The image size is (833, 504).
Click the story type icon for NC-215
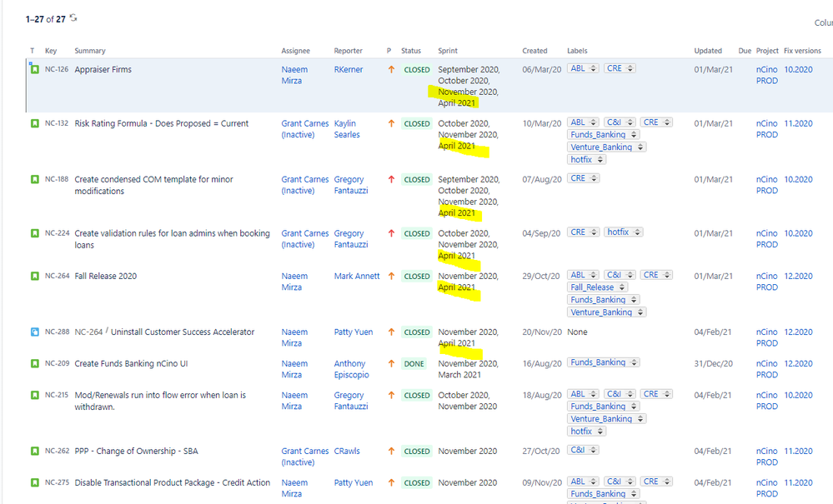pyautogui.click(x=34, y=395)
